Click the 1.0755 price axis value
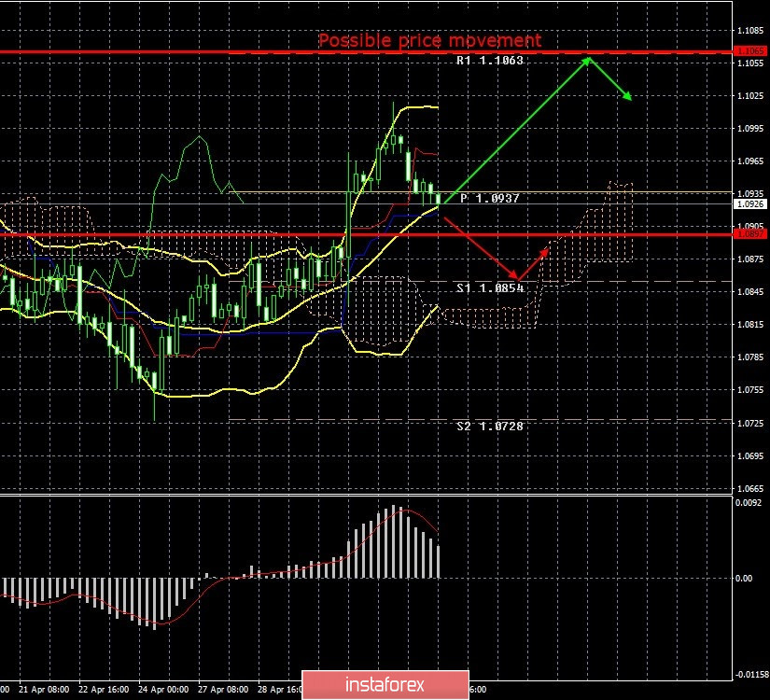This screenshot has width=770, height=700. pos(750,390)
